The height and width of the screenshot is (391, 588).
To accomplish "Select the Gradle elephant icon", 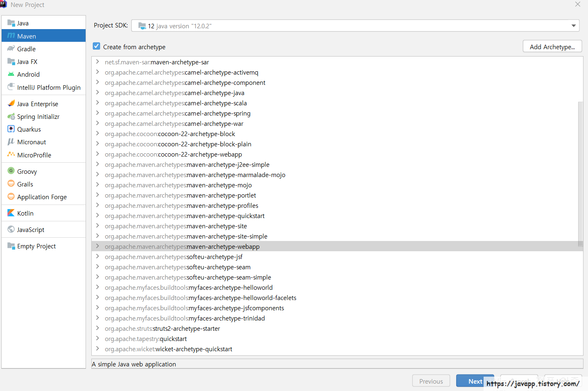I will [11, 48].
